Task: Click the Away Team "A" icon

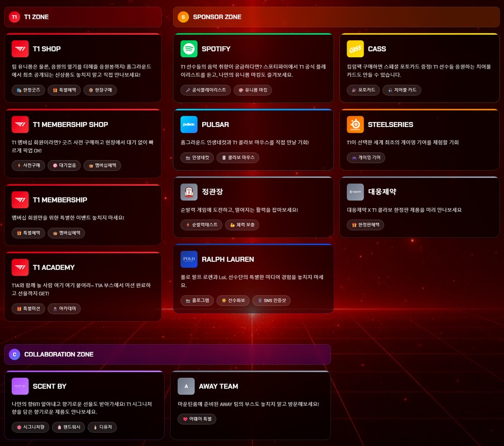Action: [x=186, y=386]
